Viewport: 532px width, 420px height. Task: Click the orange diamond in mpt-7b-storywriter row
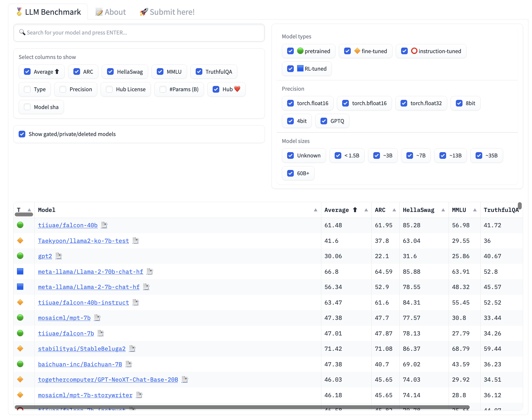coord(20,395)
